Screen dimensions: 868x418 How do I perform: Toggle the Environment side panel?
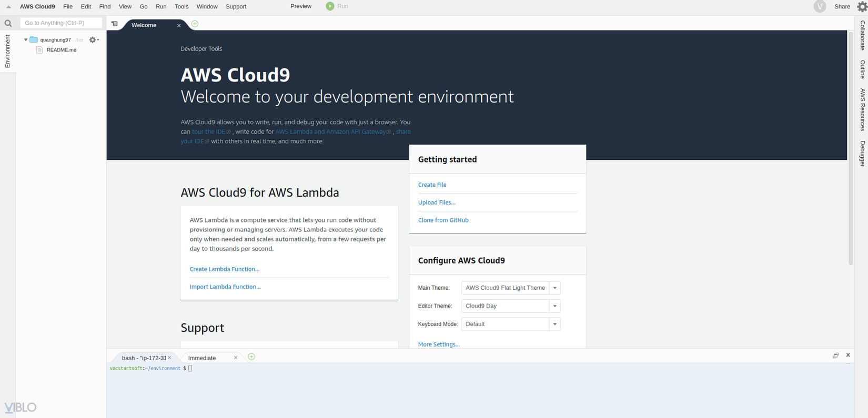[x=7, y=52]
